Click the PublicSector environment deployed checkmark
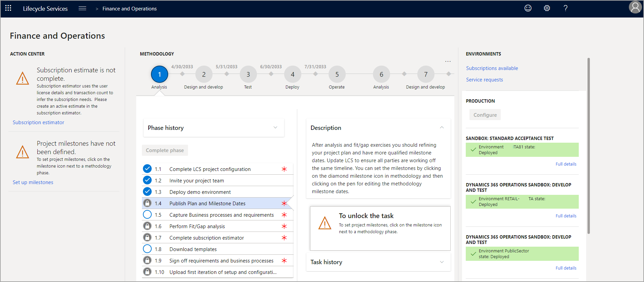Viewport: 644px width, 282px height. (473, 254)
